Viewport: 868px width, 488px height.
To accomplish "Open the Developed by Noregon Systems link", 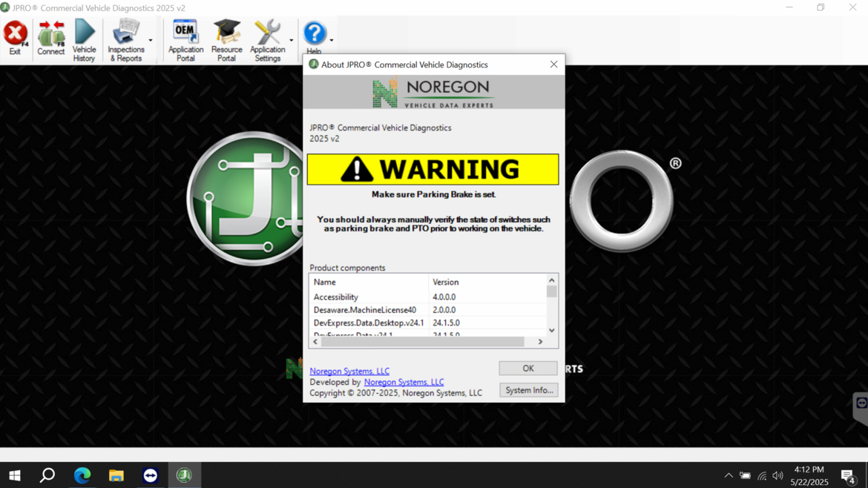I will [x=404, y=382].
